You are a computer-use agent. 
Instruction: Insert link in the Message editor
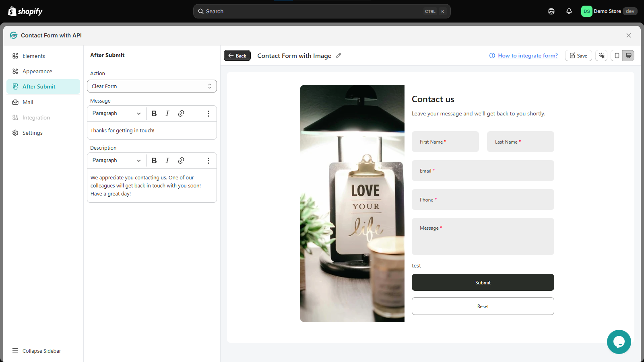[181, 113]
